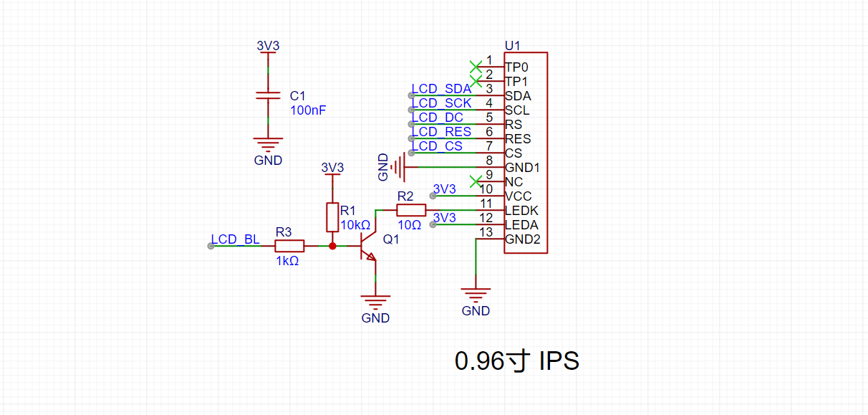Click the SCL pin name on U1
The height and width of the screenshot is (415, 868).
(x=517, y=110)
